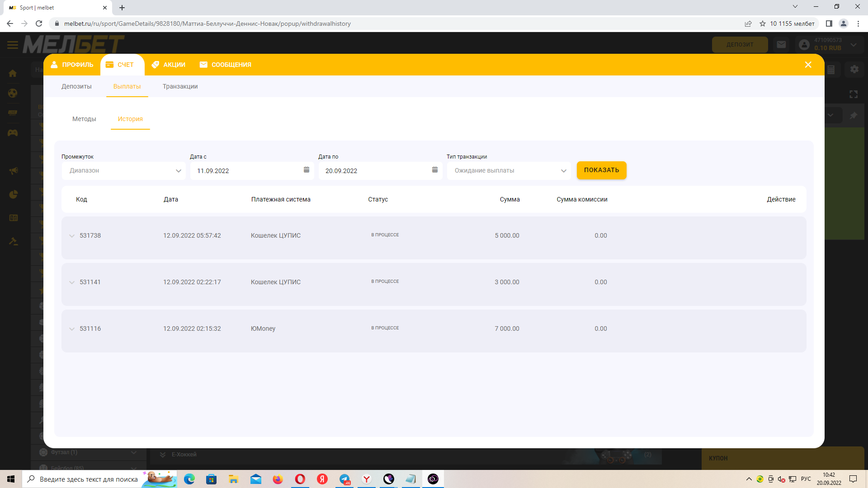Click the megaphone icon in left sidebar
This screenshot has width=868, height=488.
(x=14, y=171)
